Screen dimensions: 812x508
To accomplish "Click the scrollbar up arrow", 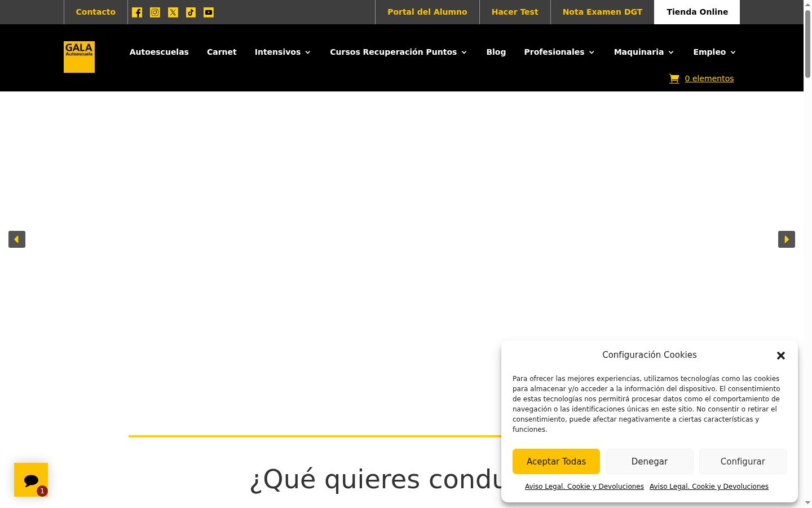I will (x=807, y=5).
